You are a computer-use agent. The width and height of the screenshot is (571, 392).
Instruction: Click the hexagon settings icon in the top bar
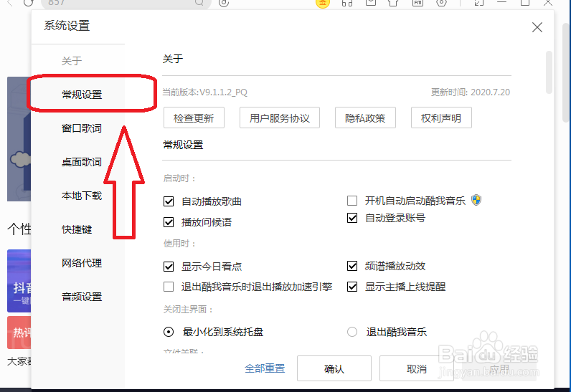point(441,3)
